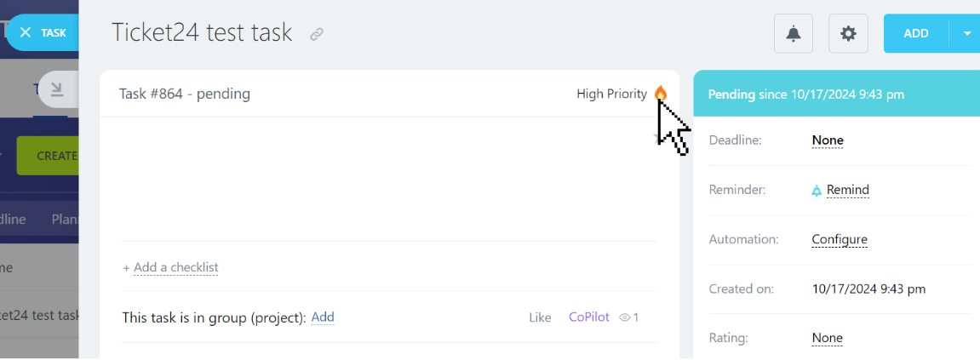Expand the ADD button dropdown arrow

(967, 34)
